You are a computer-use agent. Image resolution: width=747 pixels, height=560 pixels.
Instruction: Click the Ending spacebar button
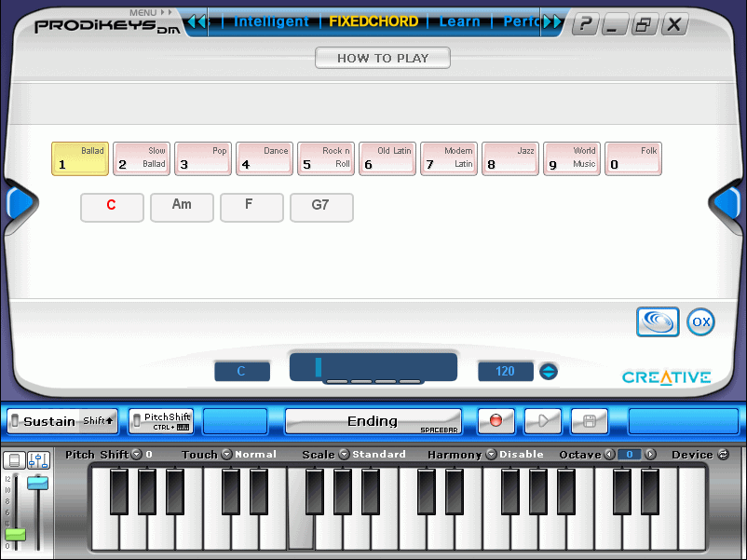pos(373,421)
